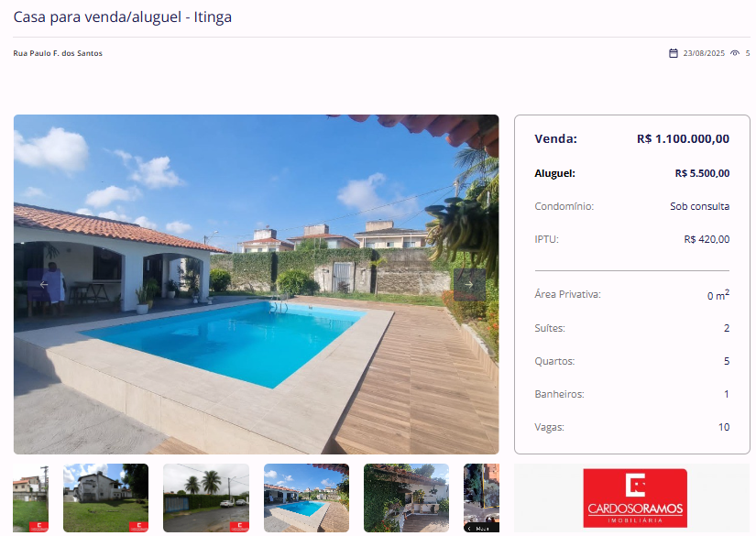
Task: Select the partially visible rightmost thumbnail
Action: tap(481, 498)
